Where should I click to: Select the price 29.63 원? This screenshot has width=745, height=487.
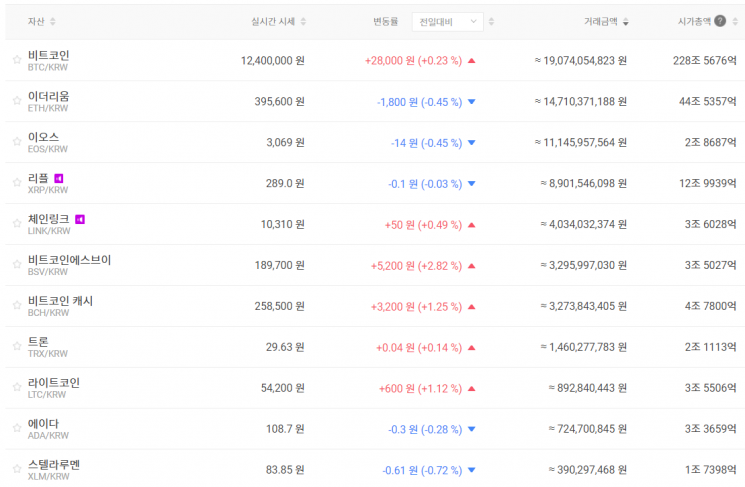pyautogui.click(x=285, y=347)
